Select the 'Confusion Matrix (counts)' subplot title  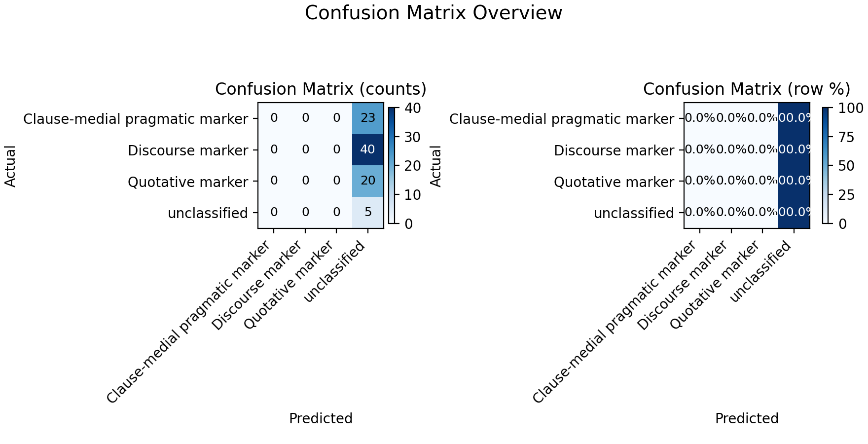point(321,89)
